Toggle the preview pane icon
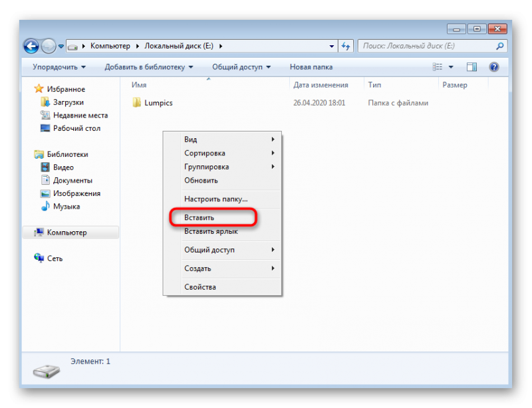The height and width of the screenshot is (408, 532). click(471, 67)
